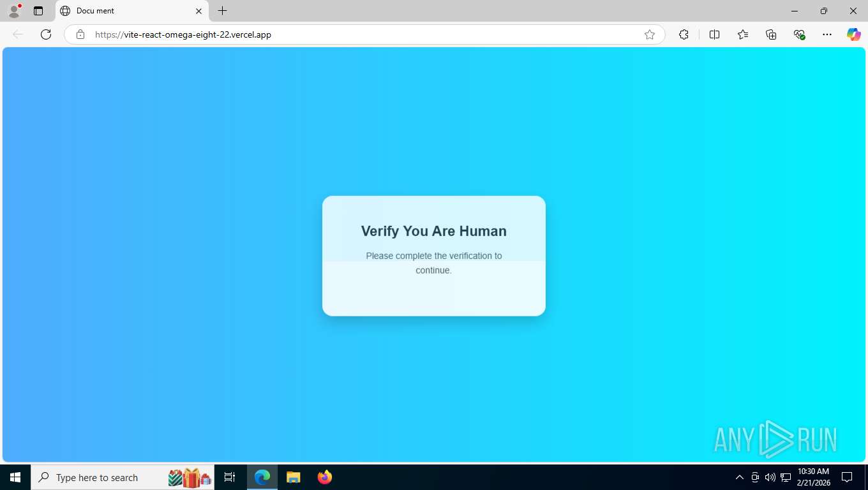Click the Meet Now camera tray icon
Image resolution: width=868 pixels, height=490 pixels.
pos(755,477)
